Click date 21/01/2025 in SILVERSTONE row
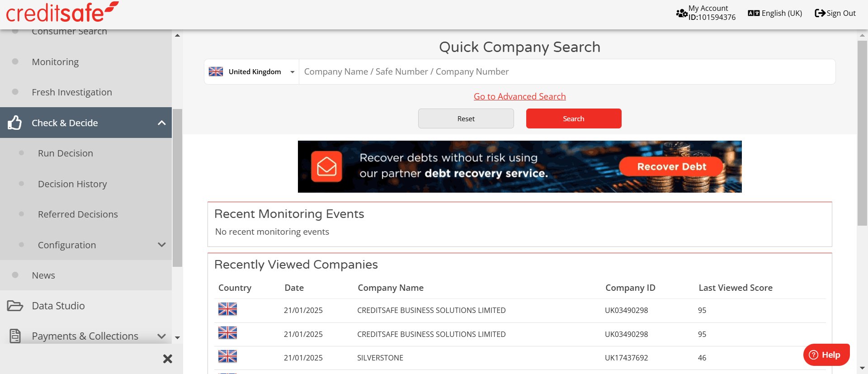Viewport: 868px width, 374px height. point(303,358)
